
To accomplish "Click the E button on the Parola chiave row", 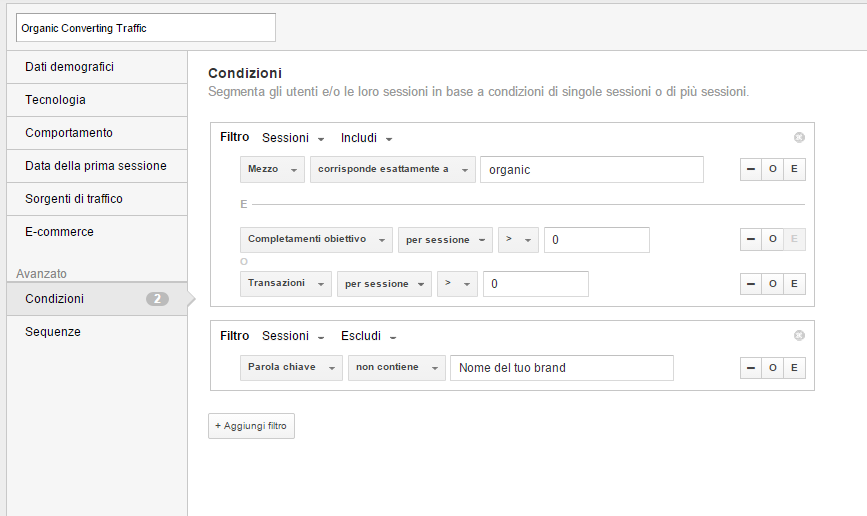I will (x=794, y=368).
